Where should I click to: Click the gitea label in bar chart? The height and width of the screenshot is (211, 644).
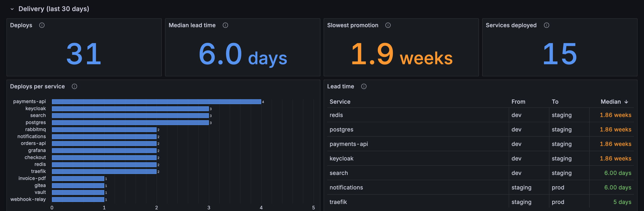(x=40, y=185)
